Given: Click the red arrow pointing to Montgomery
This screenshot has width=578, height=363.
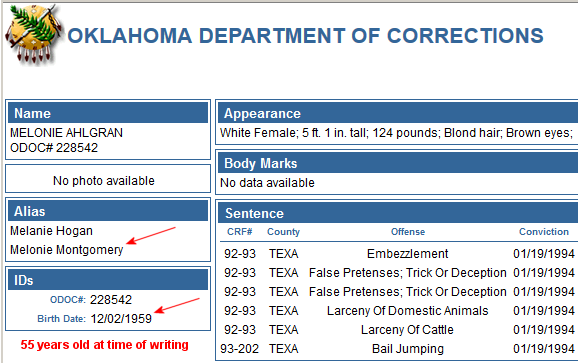Looking at the screenshot, I should click(151, 235).
